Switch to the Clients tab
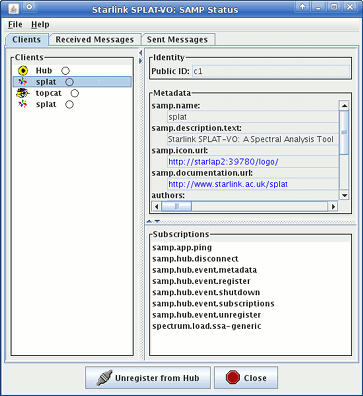 click(27, 39)
